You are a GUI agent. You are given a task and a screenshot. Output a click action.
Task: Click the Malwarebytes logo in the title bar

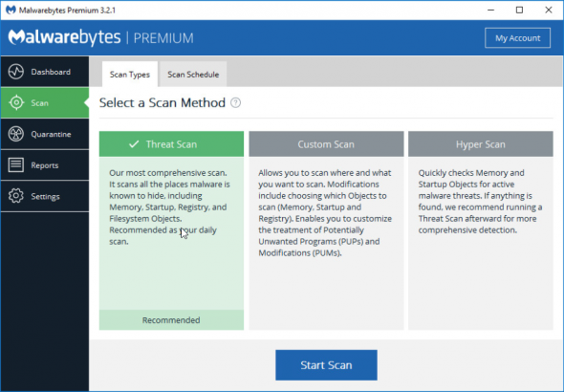coord(11,10)
